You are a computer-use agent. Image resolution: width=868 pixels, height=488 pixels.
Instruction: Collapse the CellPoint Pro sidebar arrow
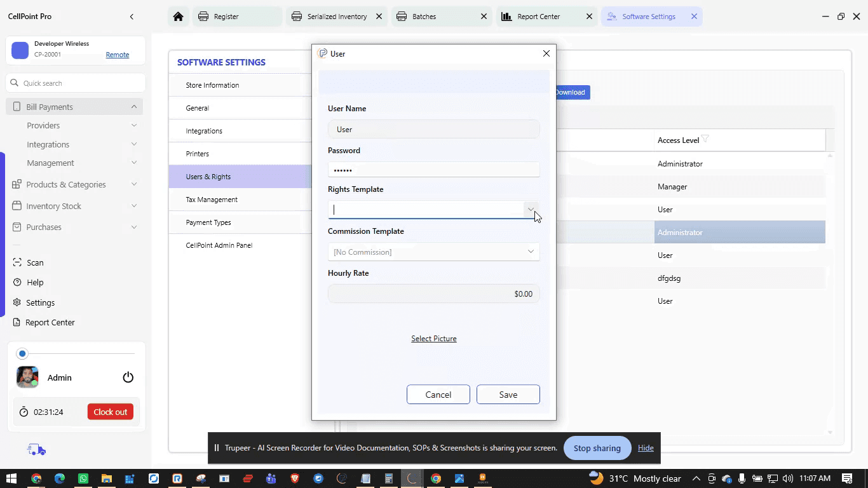pyautogui.click(x=132, y=17)
